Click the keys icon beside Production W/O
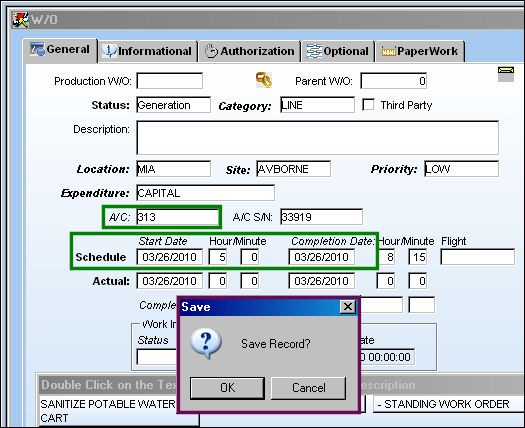The width and height of the screenshot is (525, 428). 264,80
